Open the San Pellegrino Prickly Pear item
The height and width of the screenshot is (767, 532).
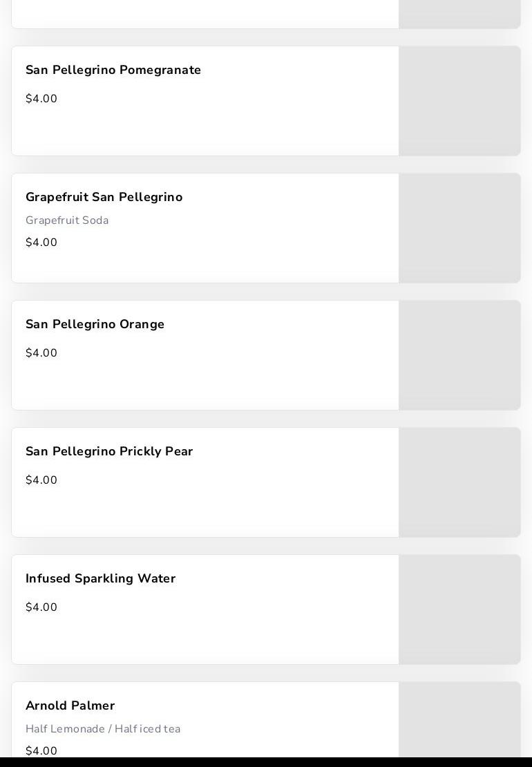point(109,452)
